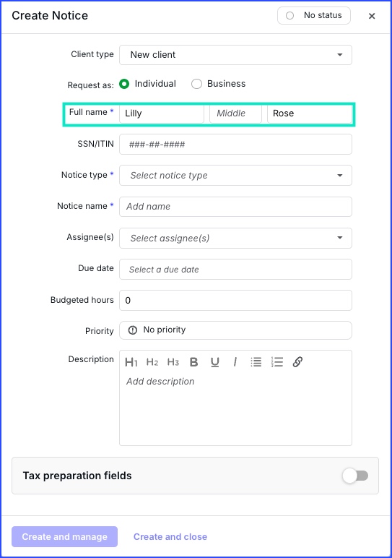Expand the Select notice type dropdown
Screen dimensions: 392x558
(x=235, y=175)
